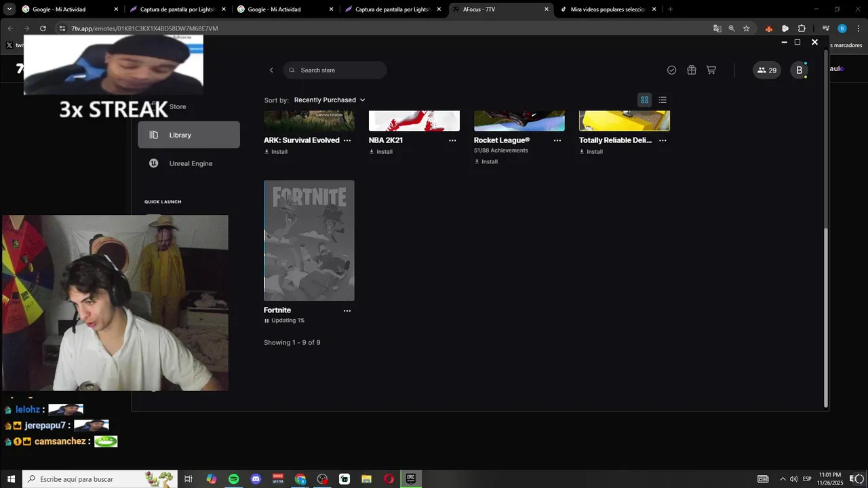Click the Fortnite game title
The image size is (868, 488).
[277, 310]
